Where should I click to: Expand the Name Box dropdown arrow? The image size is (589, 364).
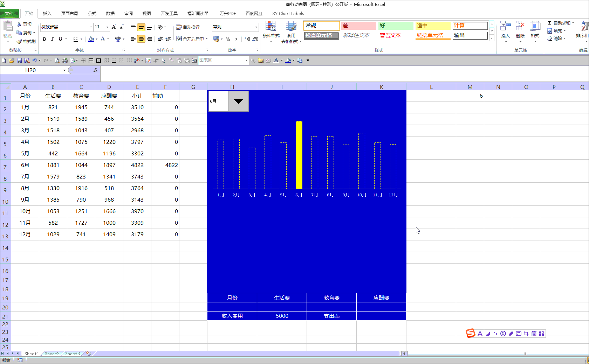(x=64, y=70)
